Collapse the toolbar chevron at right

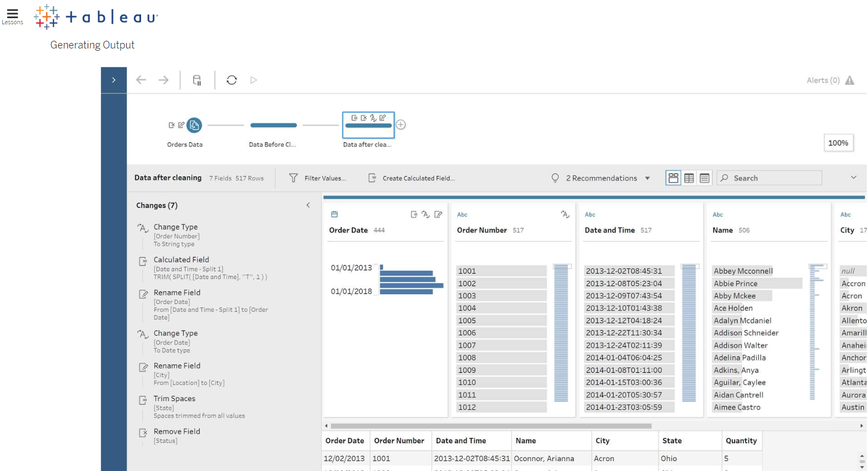click(854, 177)
